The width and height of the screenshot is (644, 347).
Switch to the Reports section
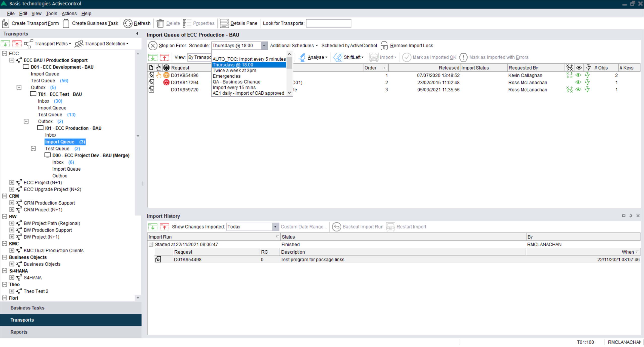19,332
